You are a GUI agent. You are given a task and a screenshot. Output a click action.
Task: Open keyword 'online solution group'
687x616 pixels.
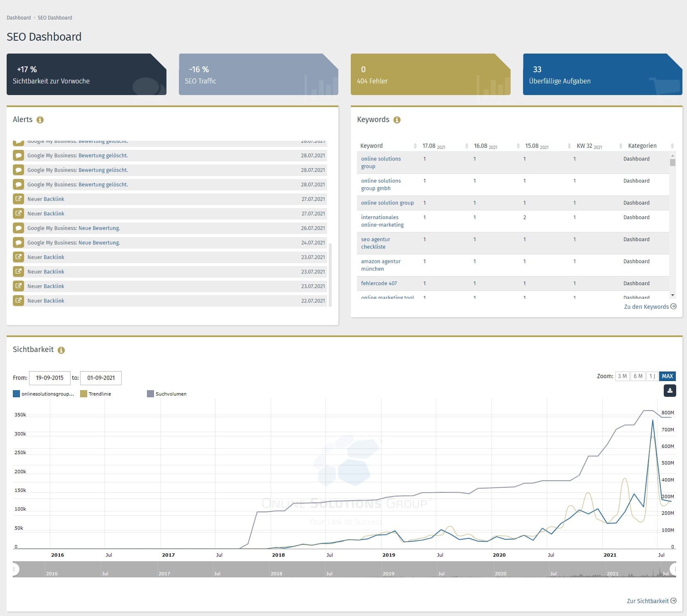[x=387, y=203]
